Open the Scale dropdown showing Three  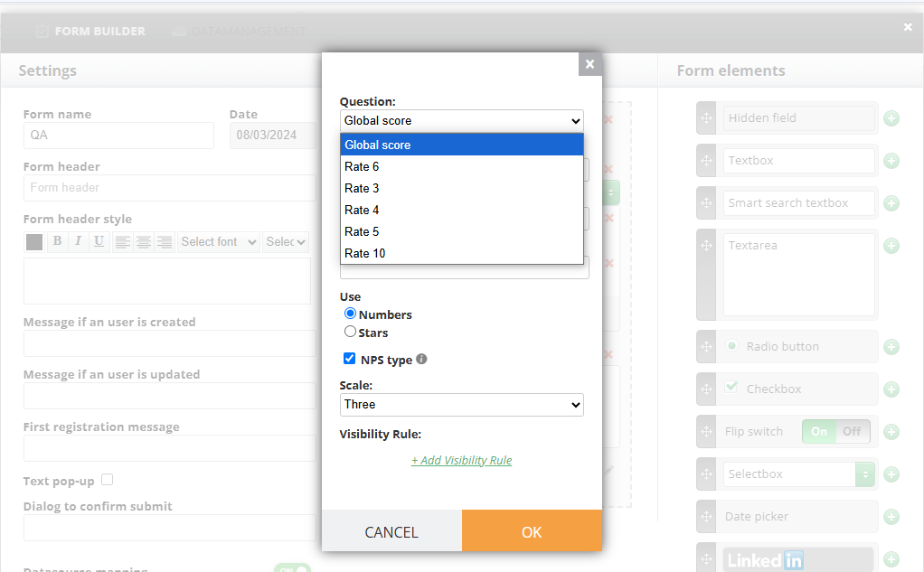pos(461,405)
